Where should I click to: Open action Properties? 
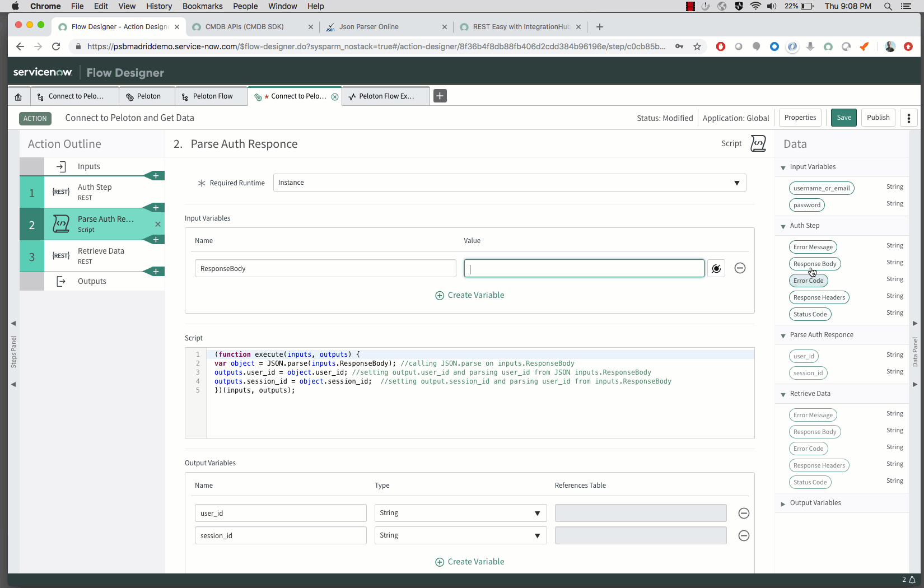(800, 118)
